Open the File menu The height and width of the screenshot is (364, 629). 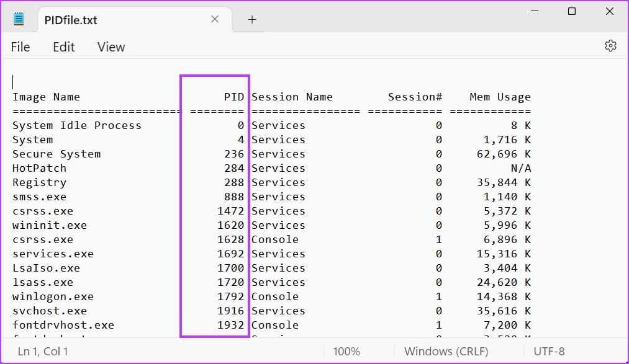[x=20, y=47]
